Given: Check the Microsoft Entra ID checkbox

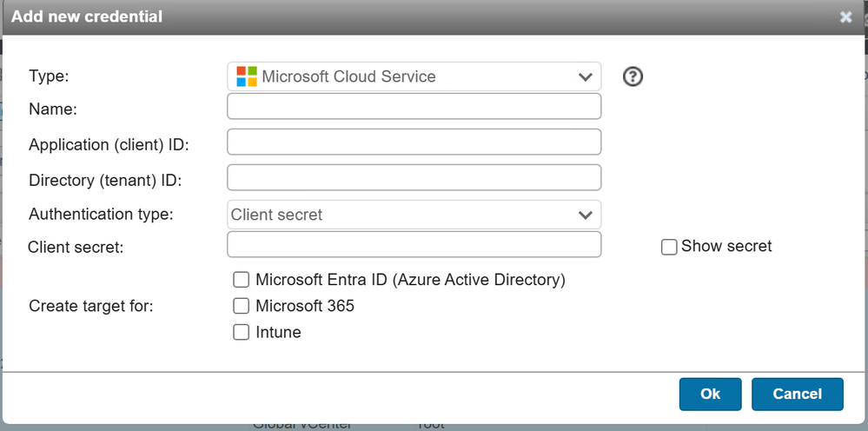Looking at the screenshot, I should 242,280.
